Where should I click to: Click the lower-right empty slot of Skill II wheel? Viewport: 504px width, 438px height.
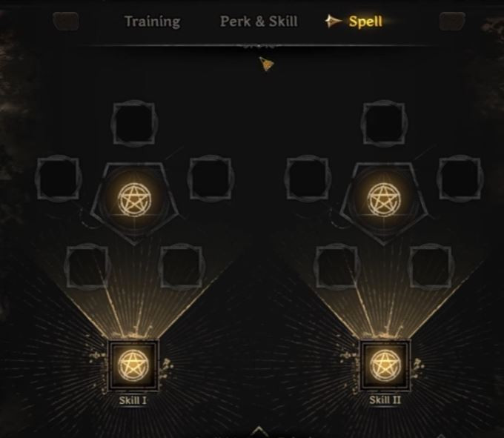(431, 267)
